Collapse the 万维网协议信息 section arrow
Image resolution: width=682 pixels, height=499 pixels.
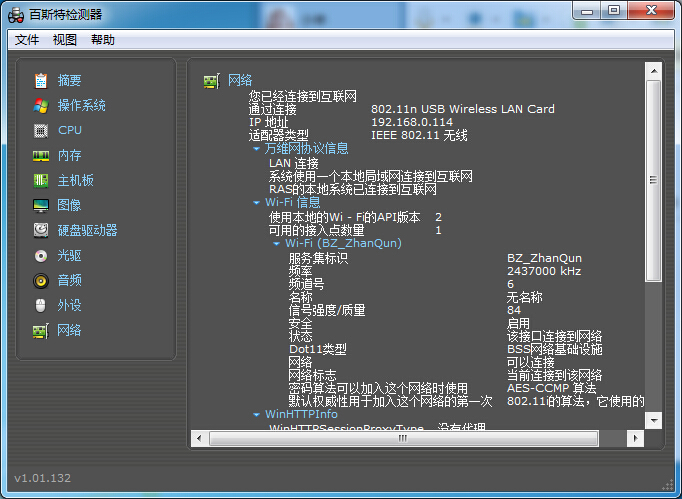pyautogui.click(x=256, y=149)
